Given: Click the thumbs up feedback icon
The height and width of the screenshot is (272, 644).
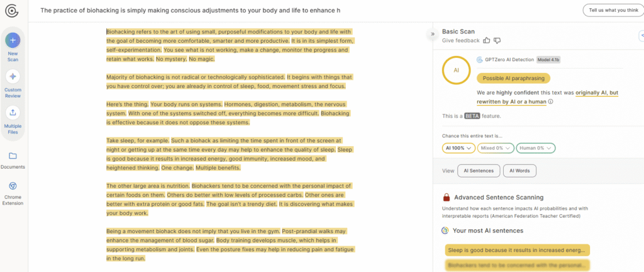Looking at the screenshot, I should coord(486,40).
